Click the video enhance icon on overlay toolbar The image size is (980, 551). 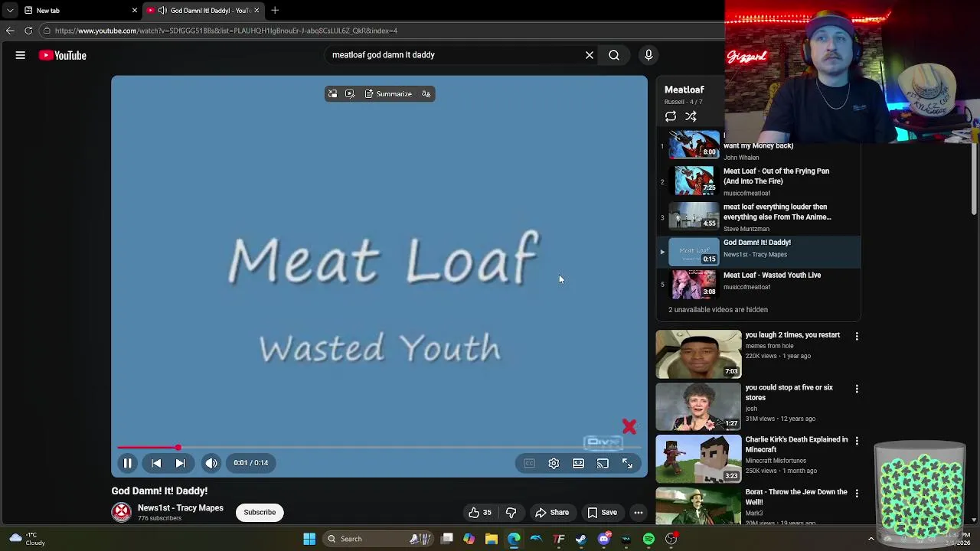click(x=350, y=93)
